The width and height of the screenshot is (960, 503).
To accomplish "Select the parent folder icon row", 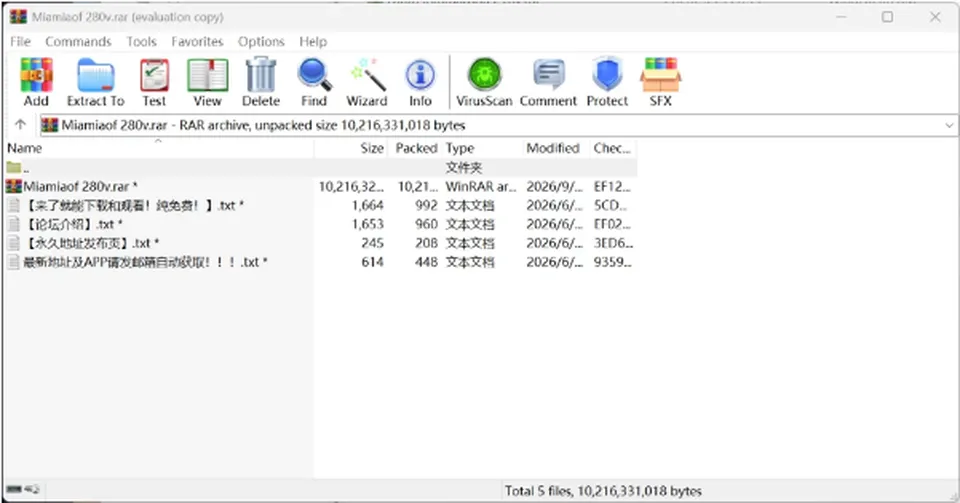I will [x=14, y=168].
